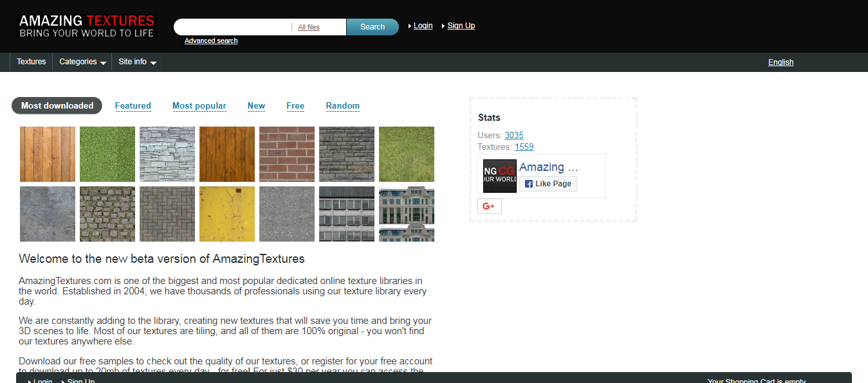This screenshot has height=383, width=868.
Task: Open the grey asphalt gravel texture
Action: [x=287, y=214]
